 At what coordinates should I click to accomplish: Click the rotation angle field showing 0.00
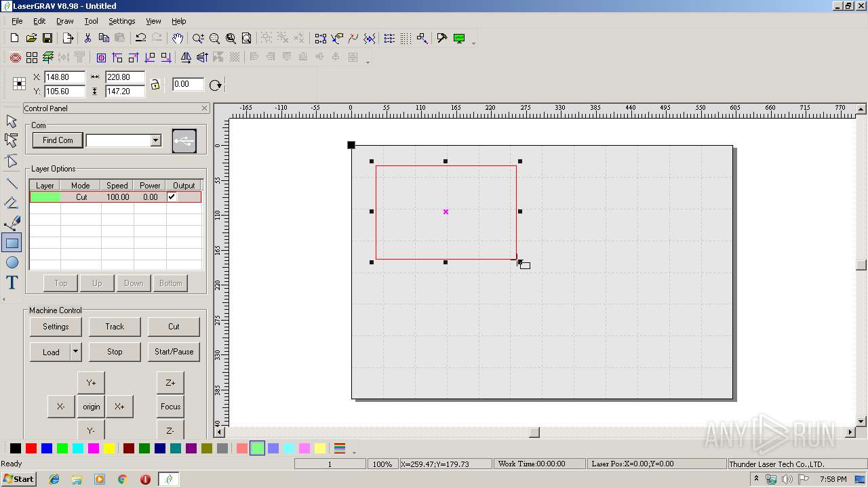(188, 84)
